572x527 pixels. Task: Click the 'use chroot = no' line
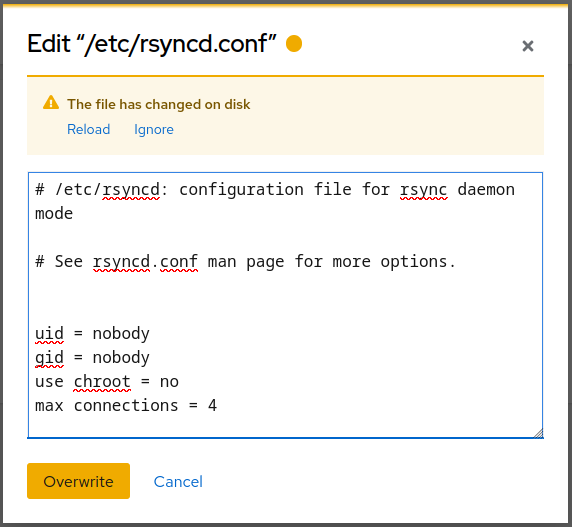pyautogui.click(x=107, y=382)
